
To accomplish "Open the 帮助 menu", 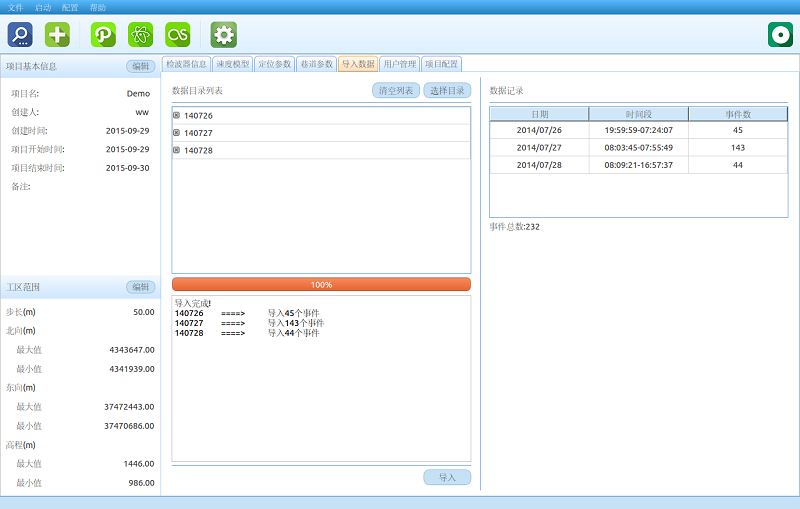I will click(x=98, y=7).
